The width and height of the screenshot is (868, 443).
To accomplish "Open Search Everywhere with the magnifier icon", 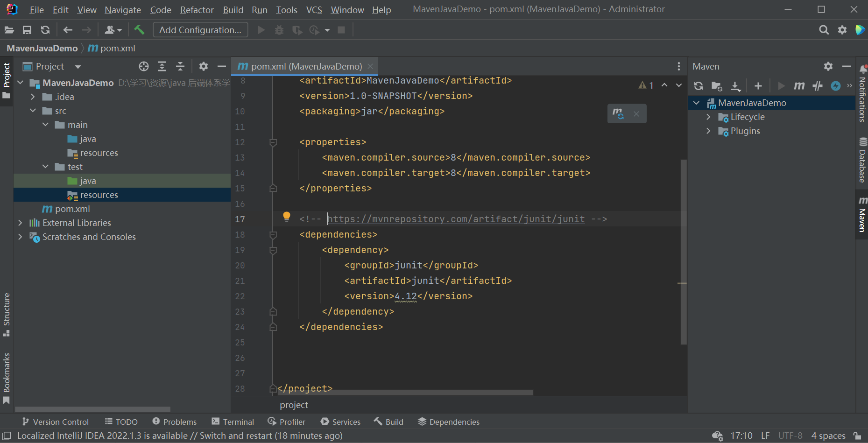I will [x=824, y=30].
